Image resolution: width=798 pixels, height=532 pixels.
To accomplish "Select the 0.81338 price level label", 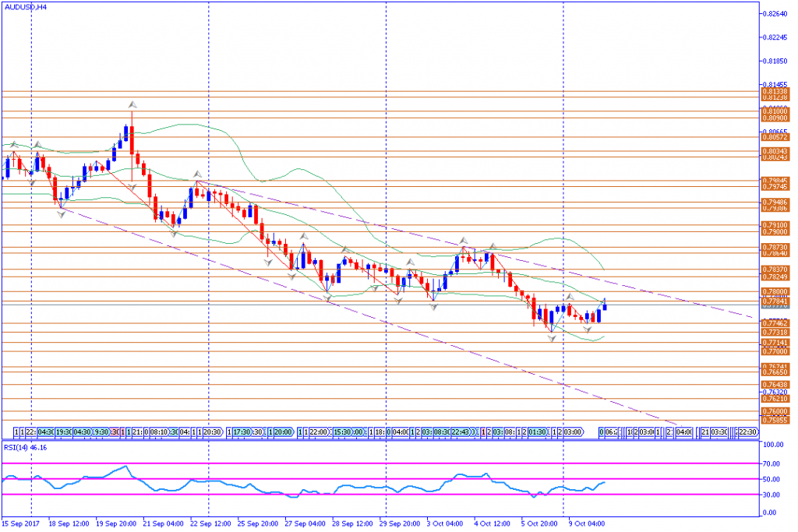I will pyautogui.click(x=776, y=91).
